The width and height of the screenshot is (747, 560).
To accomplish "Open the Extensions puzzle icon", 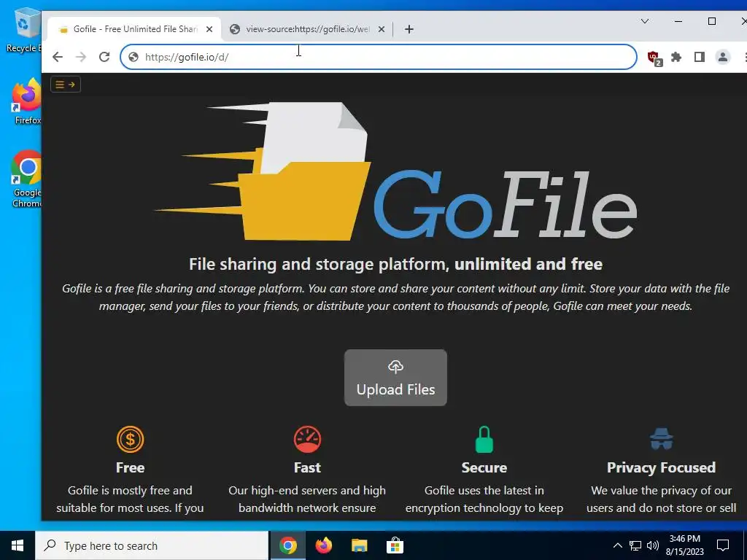I will pos(676,57).
